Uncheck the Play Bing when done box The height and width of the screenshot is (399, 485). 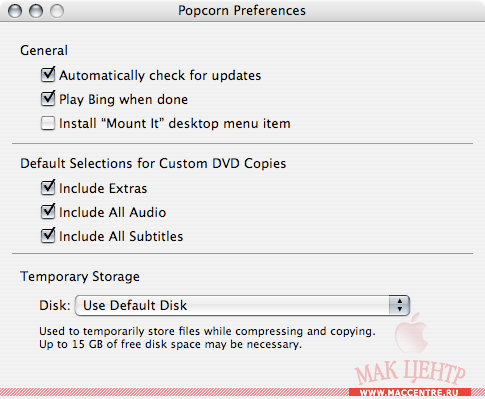pyautogui.click(x=48, y=99)
